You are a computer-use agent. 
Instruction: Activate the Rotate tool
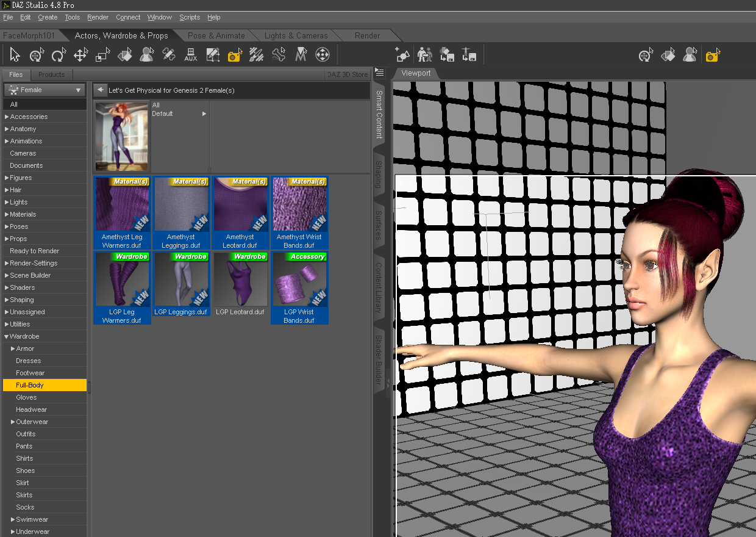click(59, 56)
